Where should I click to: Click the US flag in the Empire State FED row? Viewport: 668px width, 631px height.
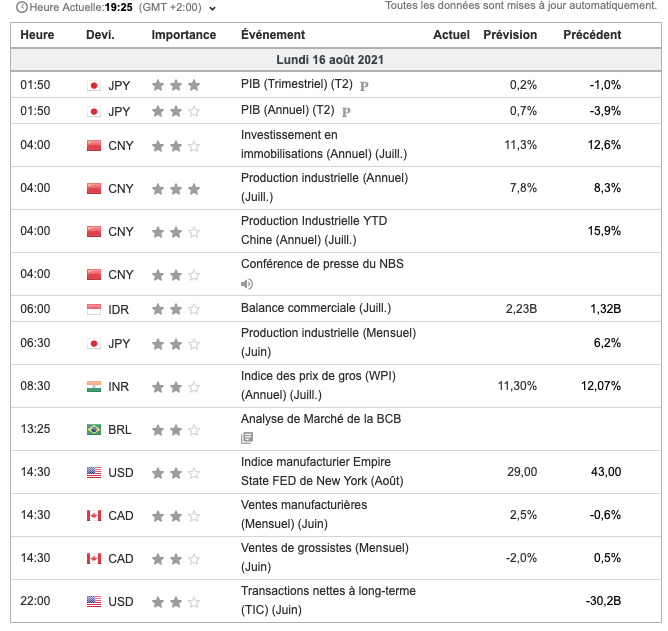click(94, 472)
